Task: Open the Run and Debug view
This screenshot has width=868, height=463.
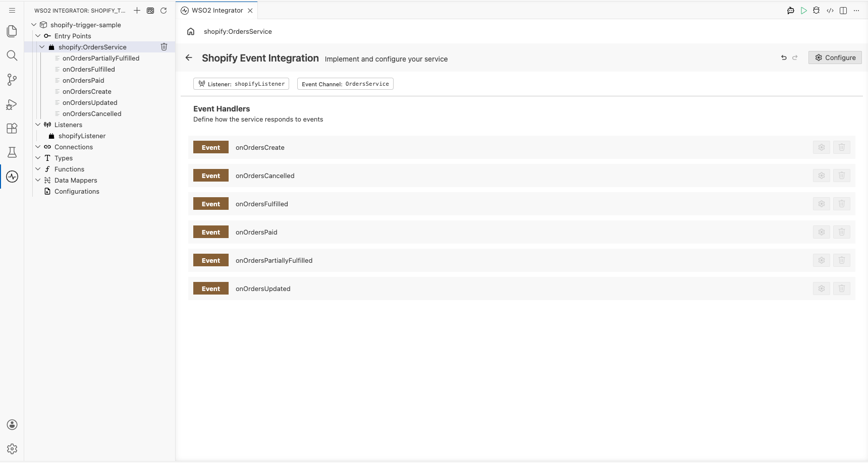Action: (x=12, y=104)
